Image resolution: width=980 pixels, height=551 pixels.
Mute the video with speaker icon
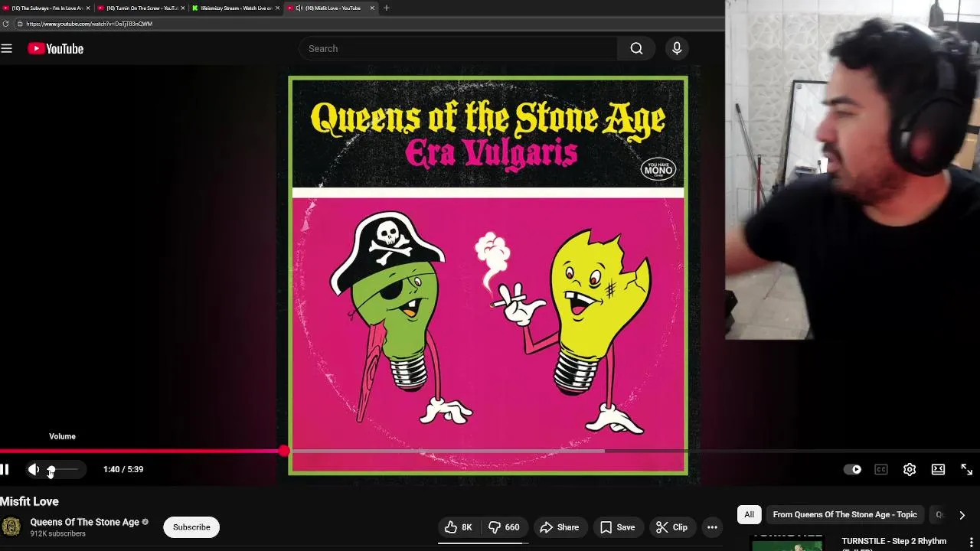click(x=34, y=469)
